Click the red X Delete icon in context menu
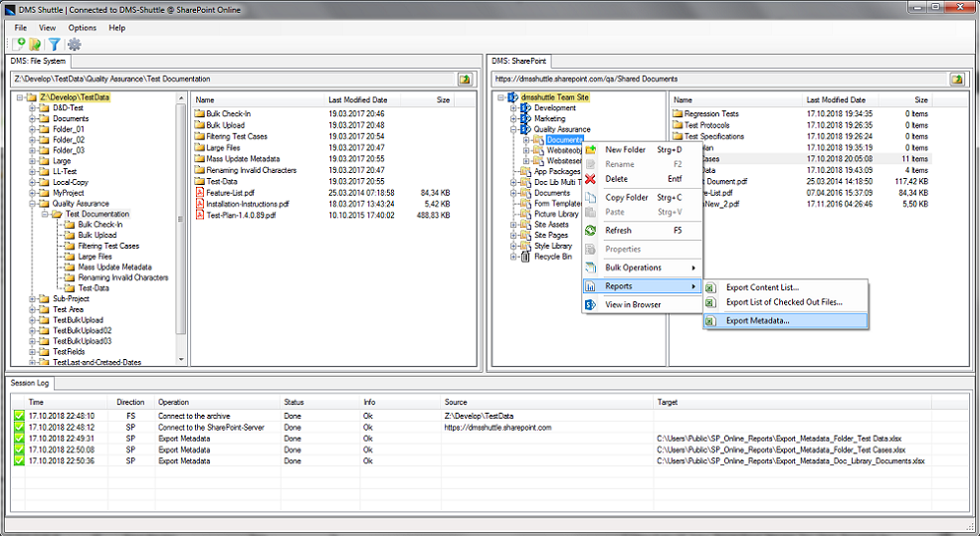The height and width of the screenshot is (536, 980). (590, 179)
